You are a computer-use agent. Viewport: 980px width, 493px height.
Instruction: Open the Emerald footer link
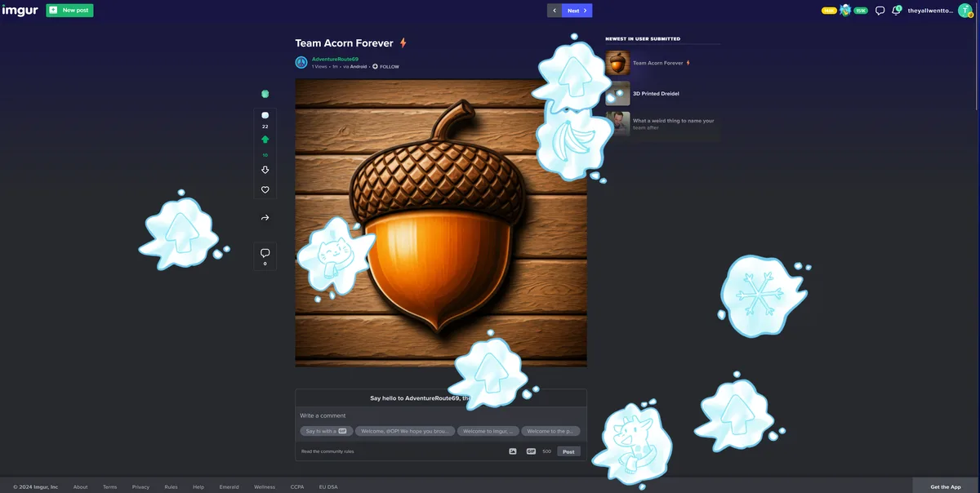[x=229, y=486]
